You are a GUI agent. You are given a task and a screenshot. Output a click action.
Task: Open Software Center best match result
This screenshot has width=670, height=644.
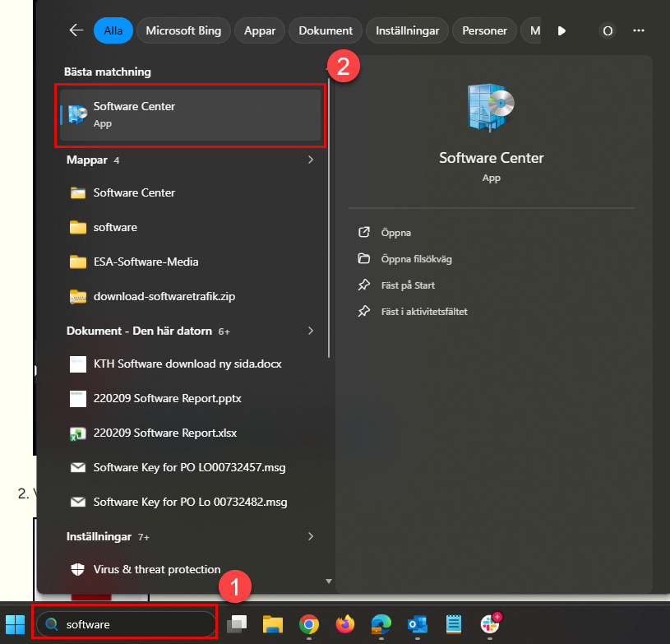point(190,115)
